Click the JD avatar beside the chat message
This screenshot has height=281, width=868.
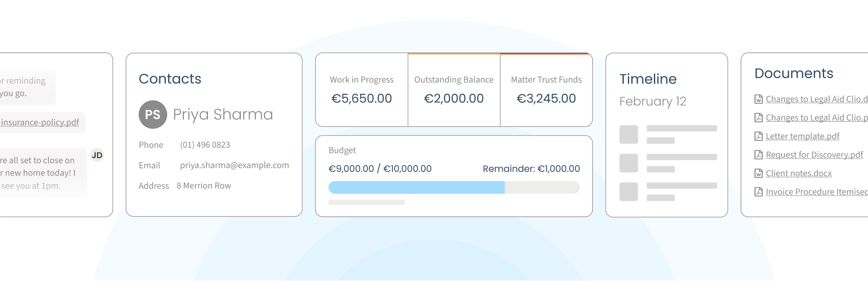click(97, 155)
